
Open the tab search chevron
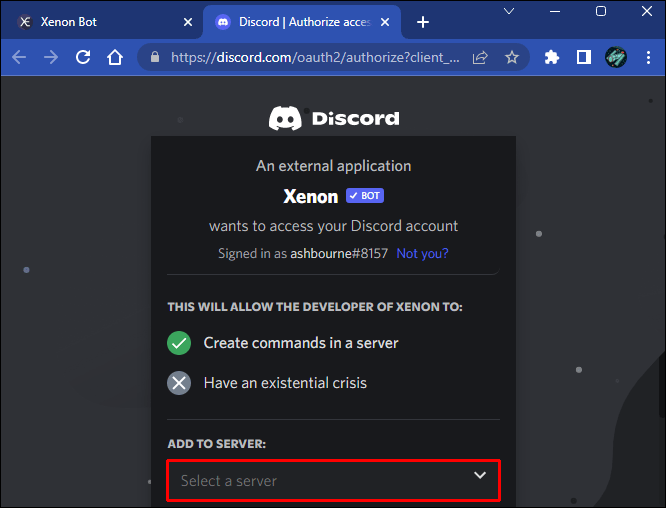click(x=509, y=11)
